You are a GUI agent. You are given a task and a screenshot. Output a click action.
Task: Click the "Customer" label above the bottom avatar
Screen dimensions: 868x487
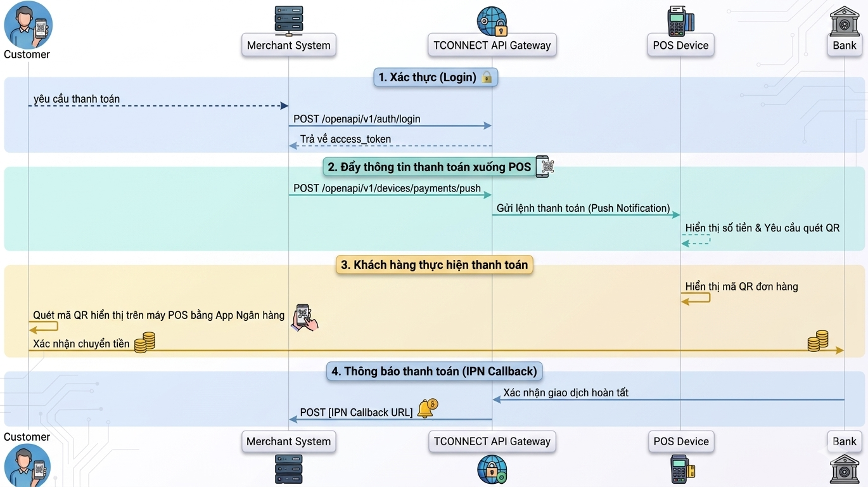tap(27, 437)
